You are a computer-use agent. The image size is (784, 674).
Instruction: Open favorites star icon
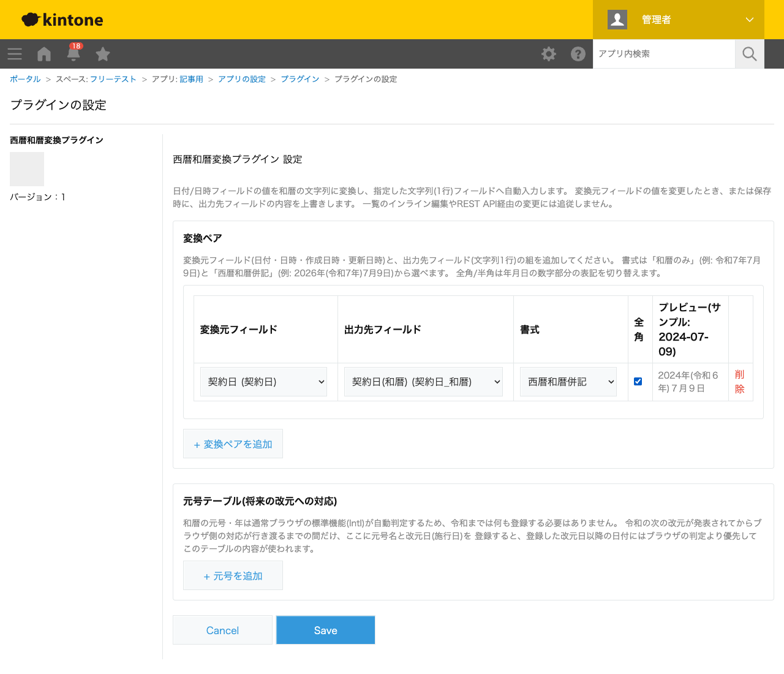click(x=103, y=54)
